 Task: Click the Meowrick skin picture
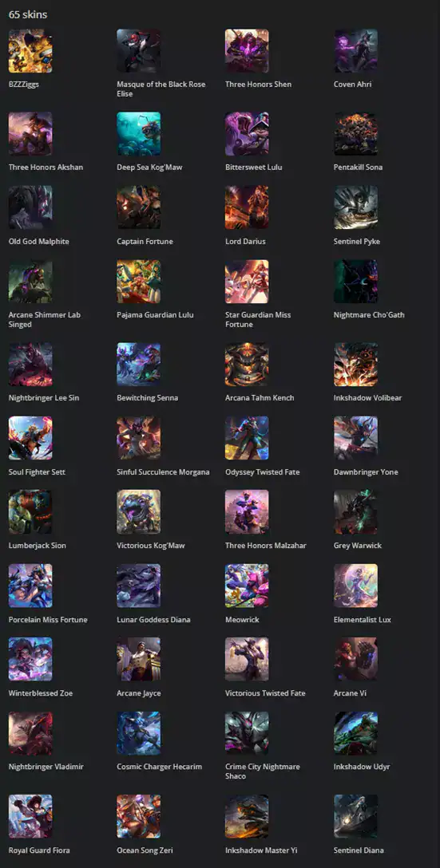tap(248, 586)
